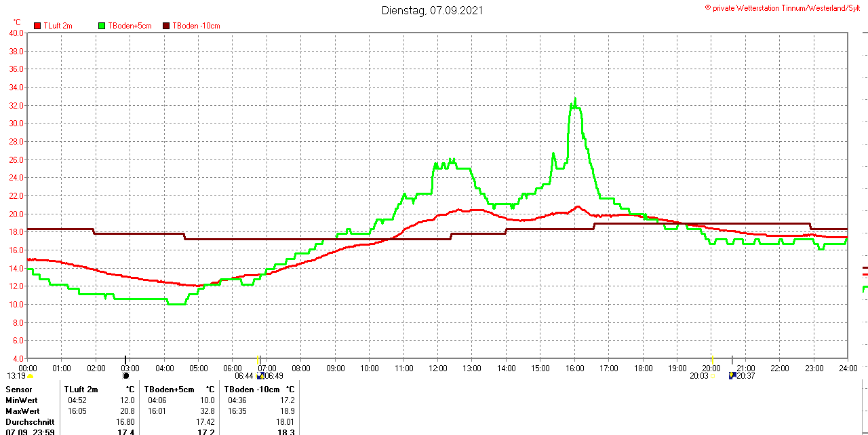Click the sunset arrow icon beside 20:37
868x435 pixels.
point(732,375)
